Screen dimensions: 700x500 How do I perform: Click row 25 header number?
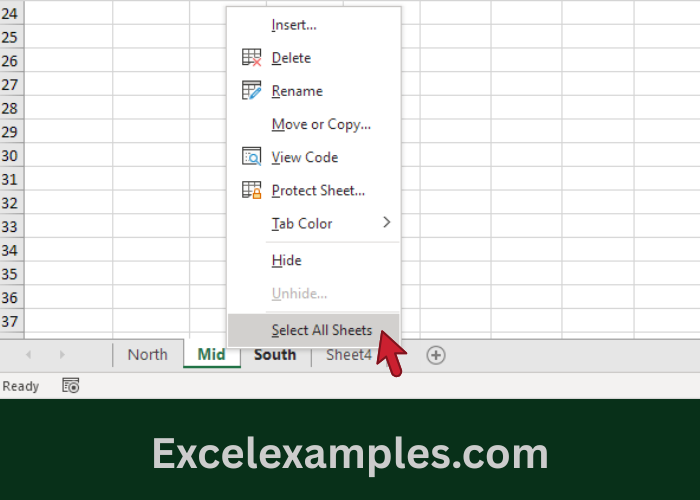pyautogui.click(x=10, y=37)
